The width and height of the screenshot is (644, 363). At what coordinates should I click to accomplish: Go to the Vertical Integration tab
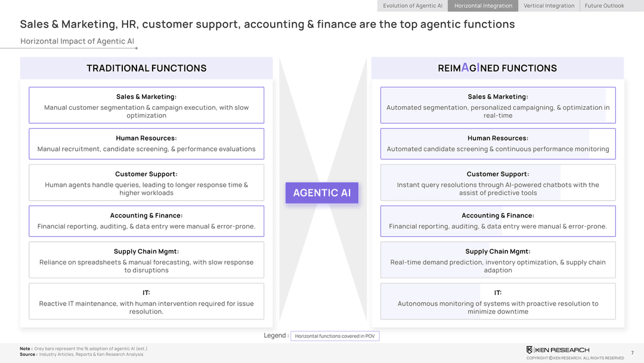tap(549, 6)
